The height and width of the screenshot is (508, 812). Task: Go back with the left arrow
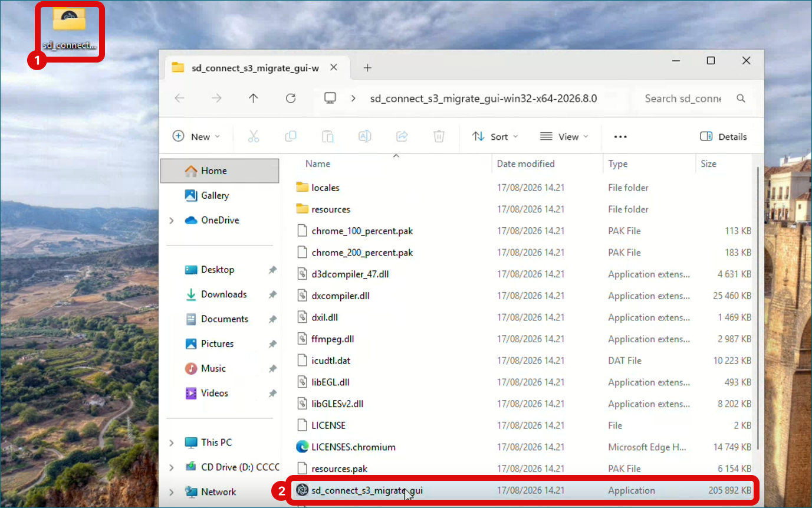click(180, 99)
